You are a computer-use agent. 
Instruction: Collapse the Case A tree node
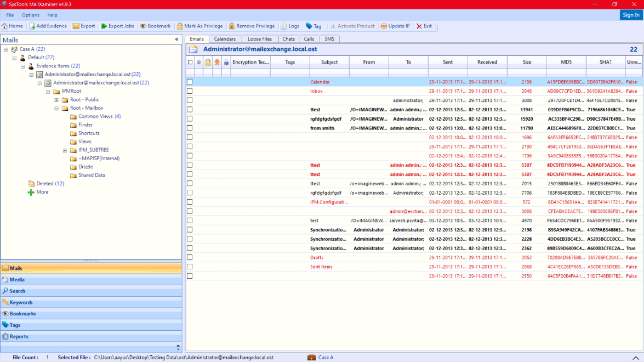(6, 49)
